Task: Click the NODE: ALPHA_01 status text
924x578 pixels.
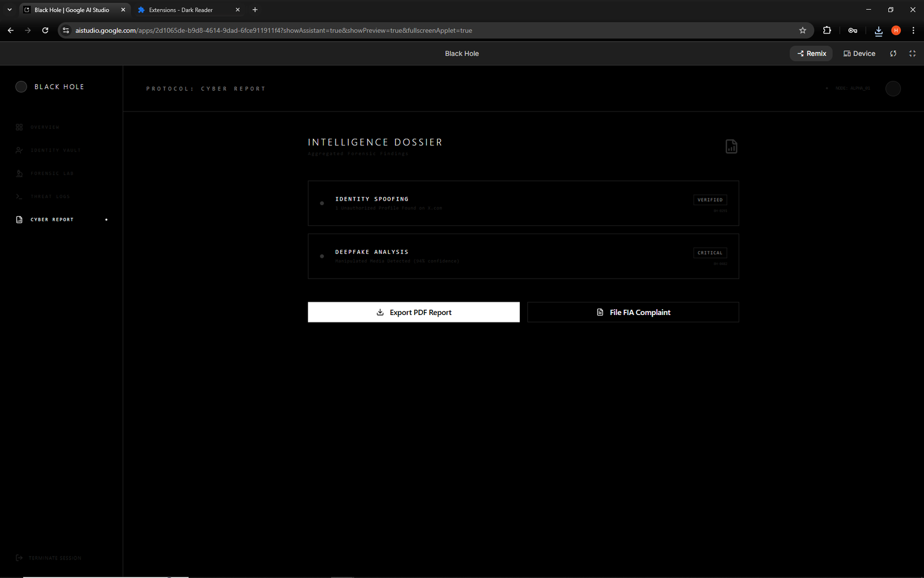Action: tap(852, 88)
